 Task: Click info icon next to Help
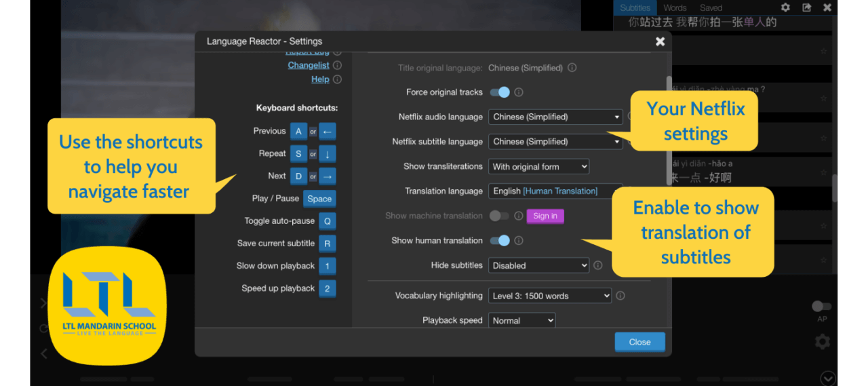coord(337,79)
